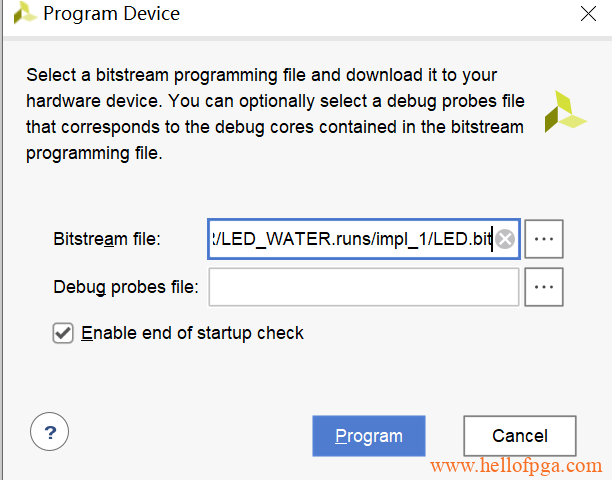Focus the empty Debug probes file field
Screen dimensions: 612x480
(363, 287)
